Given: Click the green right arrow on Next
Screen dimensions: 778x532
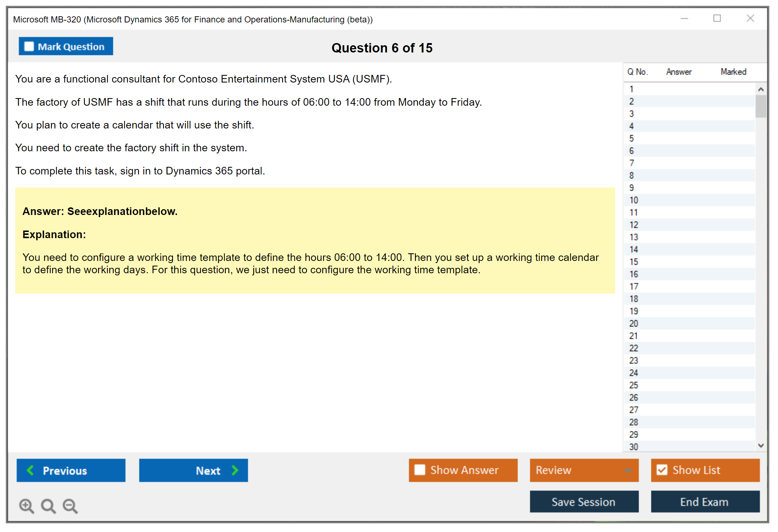Looking at the screenshot, I should point(235,470).
